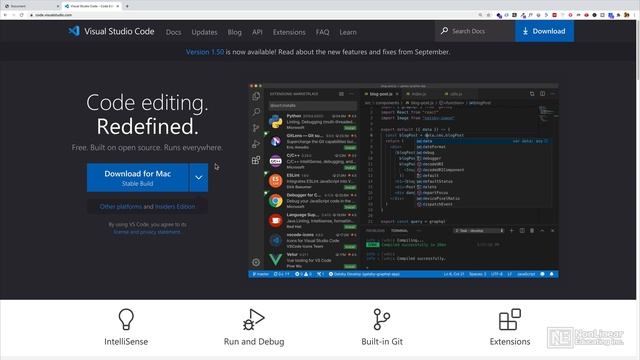Close the Document browser tab
Viewport: 640px width, 360px height.
[x=57, y=6]
